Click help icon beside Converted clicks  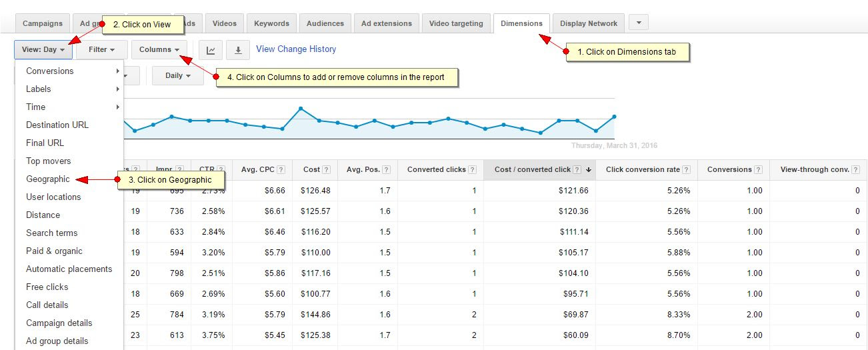pyautogui.click(x=473, y=169)
